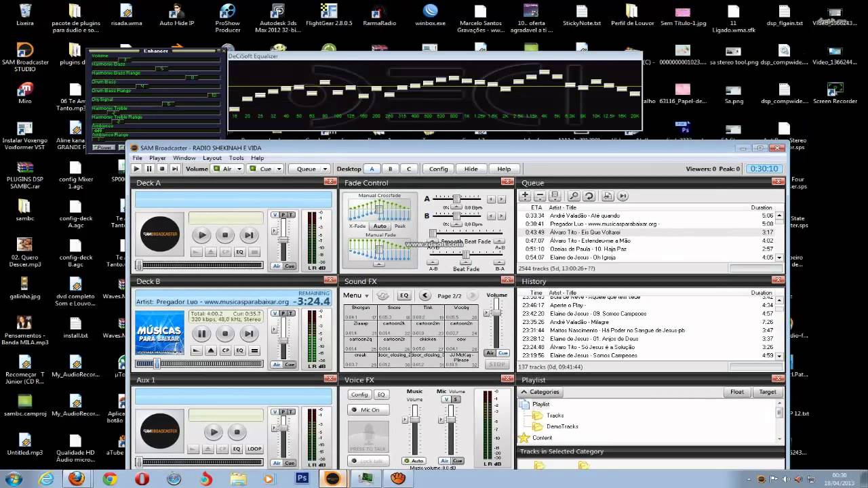Remove a track with the Queue minus icon
Viewport: 868px width, 488px height.
click(x=539, y=196)
